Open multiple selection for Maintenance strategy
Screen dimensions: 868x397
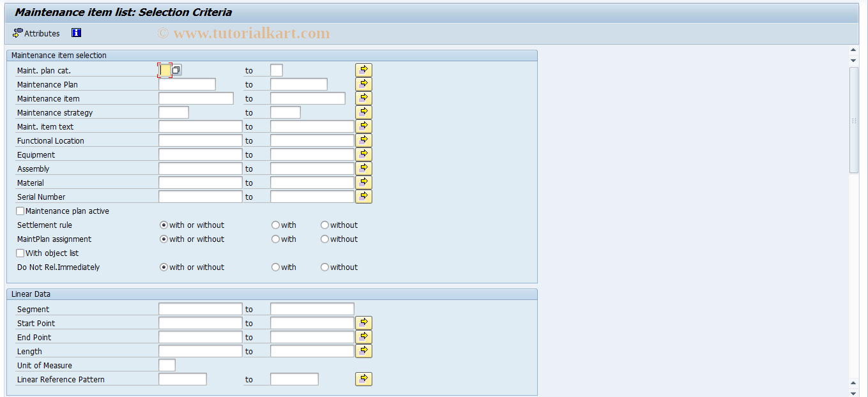click(x=363, y=111)
